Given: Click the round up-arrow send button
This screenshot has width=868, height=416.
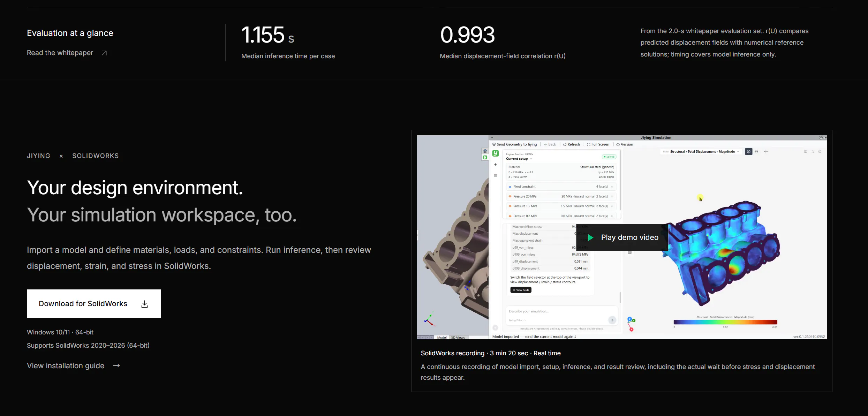Looking at the screenshot, I should point(612,320).
